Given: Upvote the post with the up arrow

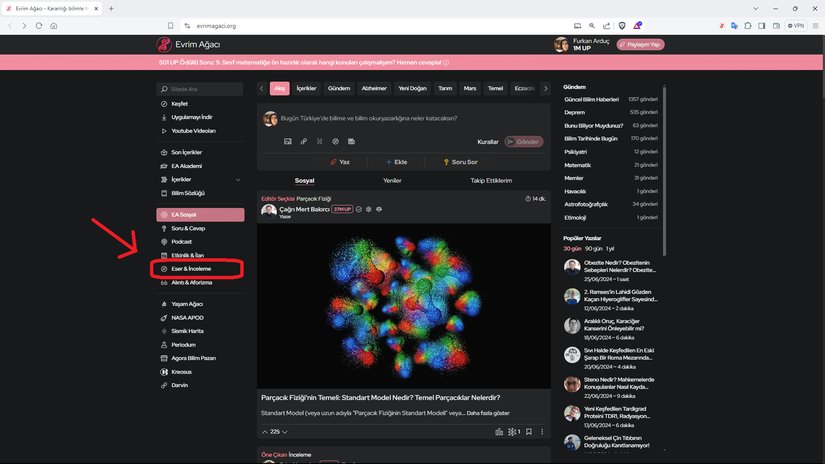Looking at the screenshot, I should coord(264,432).
